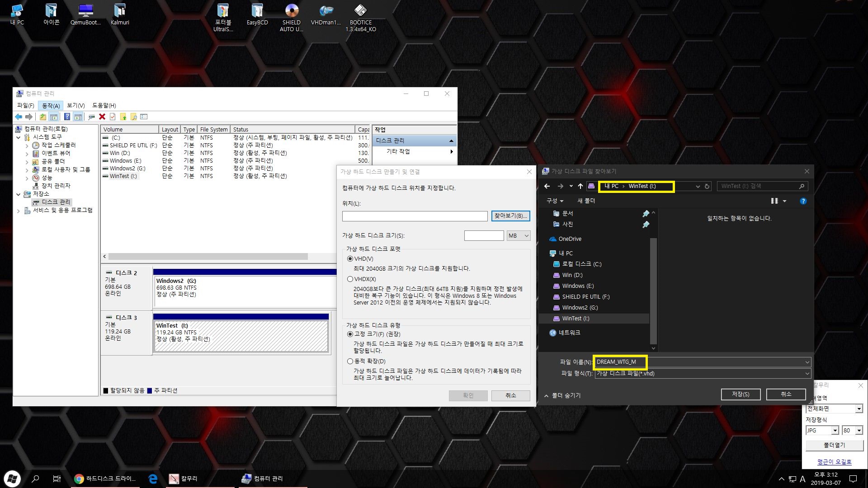The width and height of the screenshot is (868, 488).
Task: Click the 폴더열기 button in Kalmuri
Action: 834,446
